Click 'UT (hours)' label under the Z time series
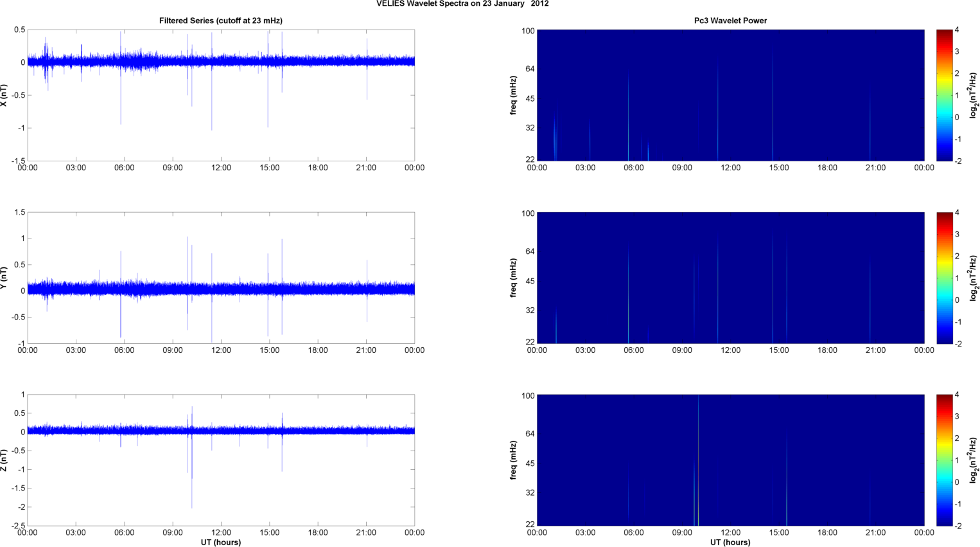 click(221, 542)
